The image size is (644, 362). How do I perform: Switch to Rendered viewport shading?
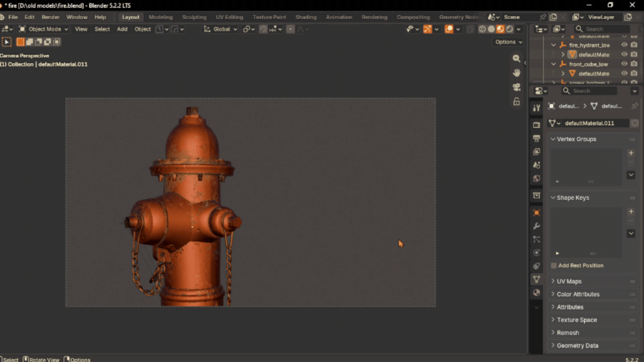click(509, 29)
